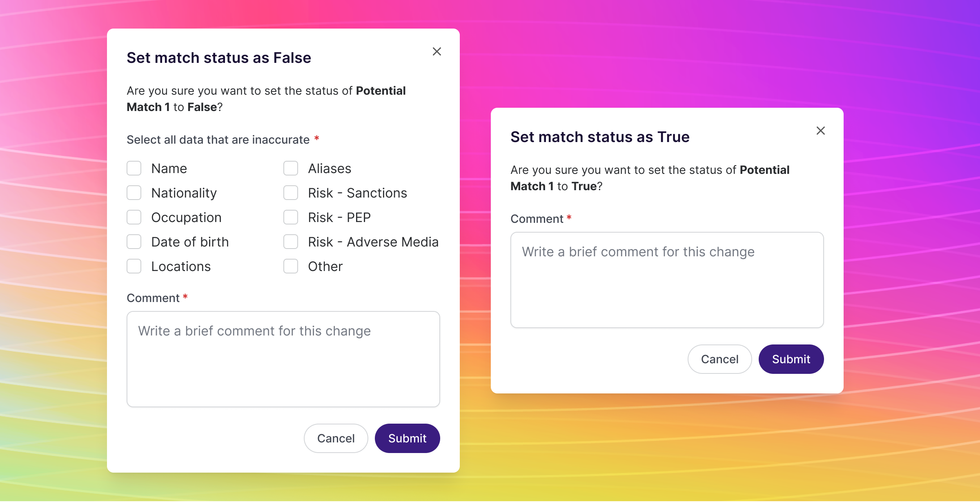This screenshot has width=980, height=502.
Task: Click the Risk - Adverse Media label
Action: click(x=373, y=242)
